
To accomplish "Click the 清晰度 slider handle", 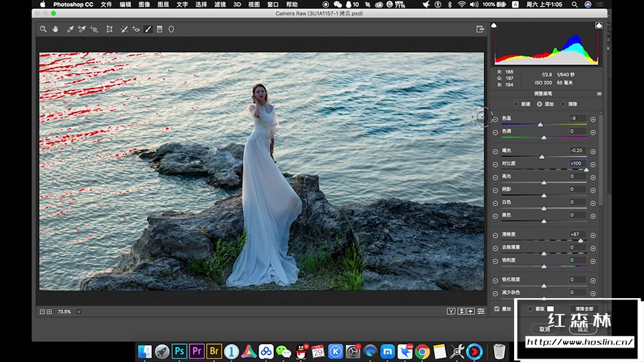I will click(x=581, y=240).
